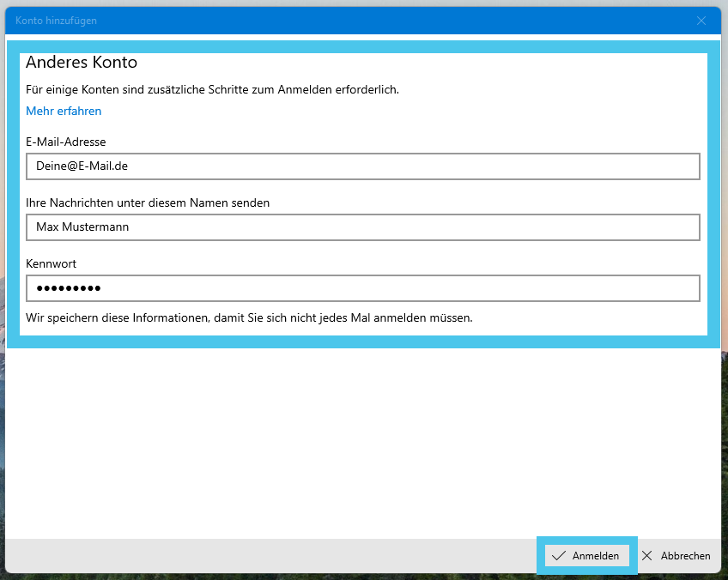Click the Abbrechen button

tap(676, 555)
